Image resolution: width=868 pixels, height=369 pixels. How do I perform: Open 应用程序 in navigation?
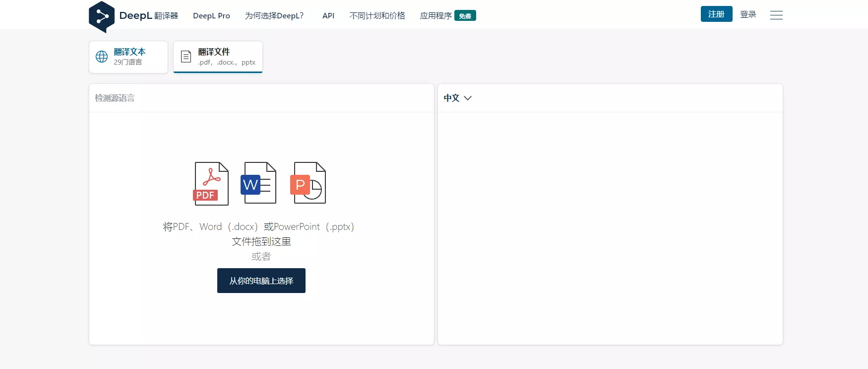(x=436, y=16)
